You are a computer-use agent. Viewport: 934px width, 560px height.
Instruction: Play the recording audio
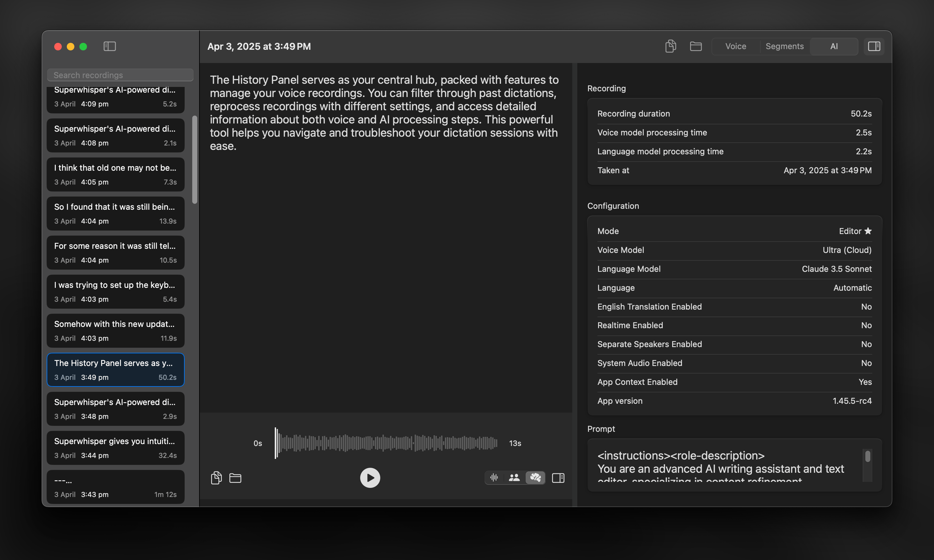370,478
